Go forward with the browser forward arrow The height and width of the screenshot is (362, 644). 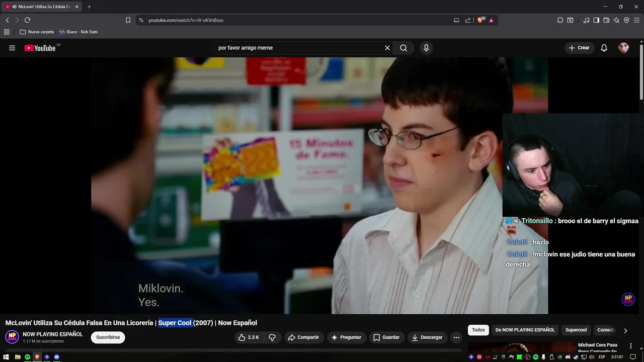pyautogui.click(x=17, y=20)
